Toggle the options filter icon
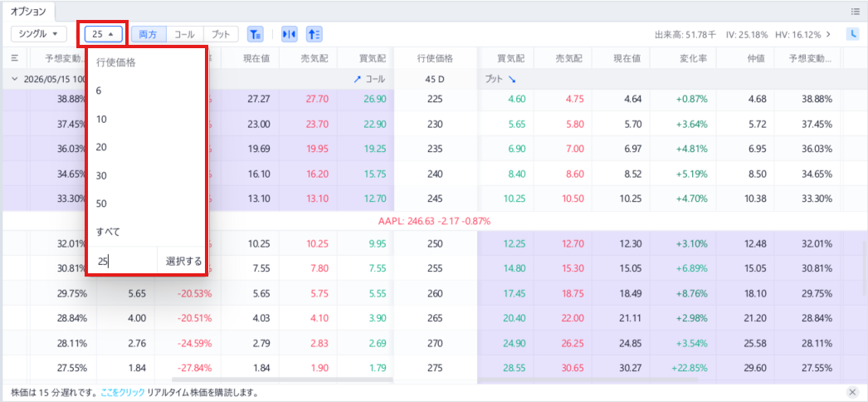Screen dimensions: 868x402 [x=255, y=34]
